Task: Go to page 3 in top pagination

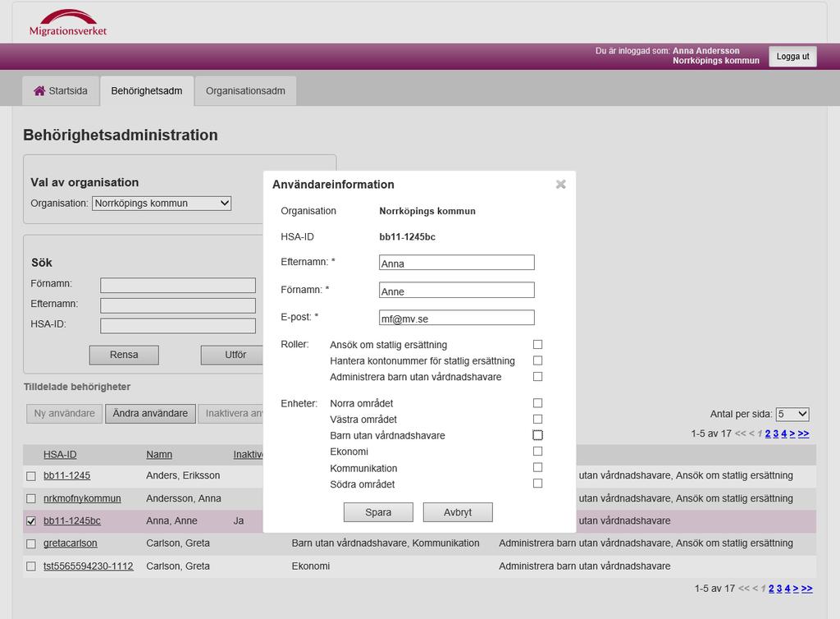Action: (776, 433)
